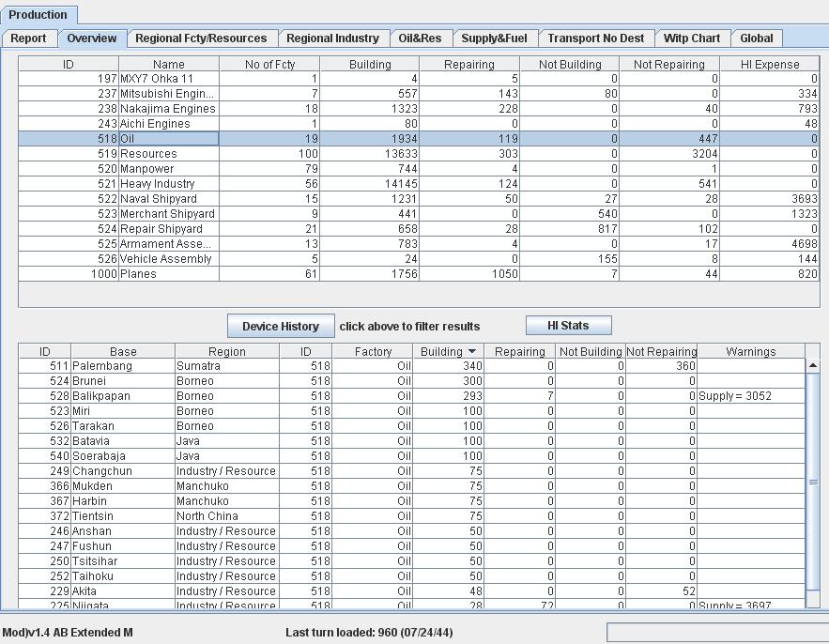Select Mitsubishi Engin... row
This screenshot has height=644, width=829.
coord(420,94)
